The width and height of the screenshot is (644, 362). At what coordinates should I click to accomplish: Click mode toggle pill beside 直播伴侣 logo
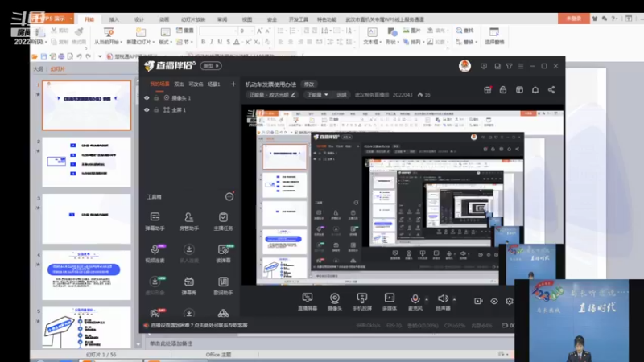point(211,66)
